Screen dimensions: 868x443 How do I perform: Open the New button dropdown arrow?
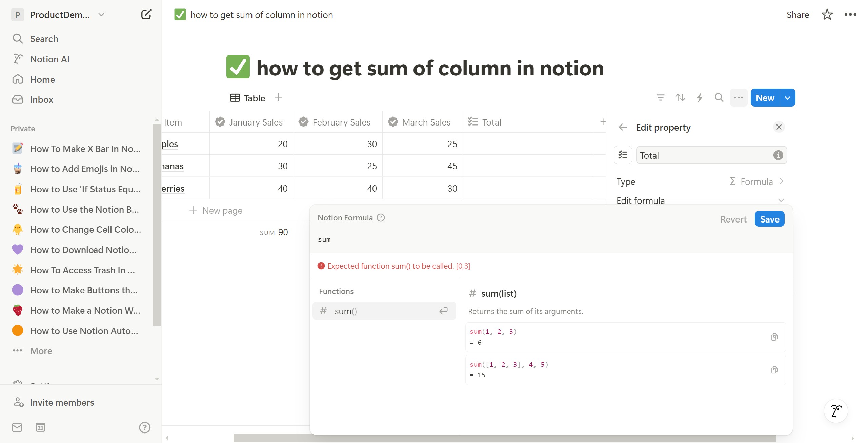click(x=787, y=98)
